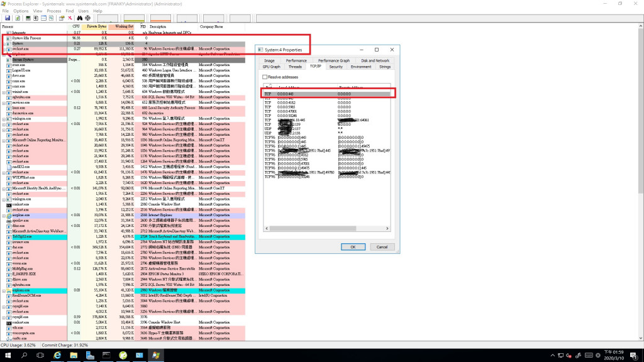Viewport: 644px width, 362px height.
Task: Open the File menu
Action: coord(5,11)
